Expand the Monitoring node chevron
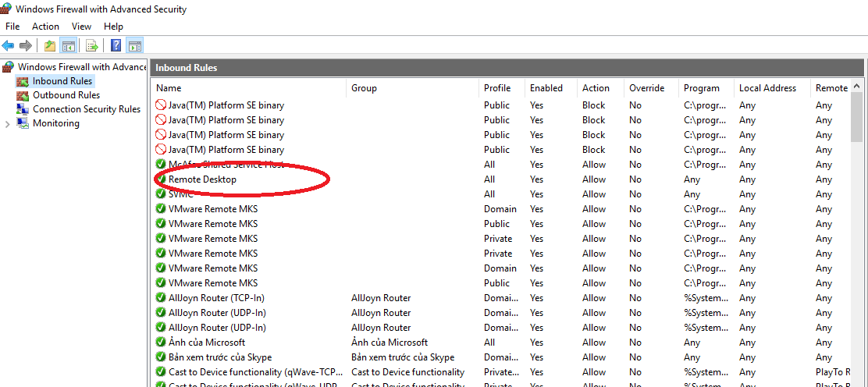This screenshot has width=868, height=387. (x=7, y=123)
